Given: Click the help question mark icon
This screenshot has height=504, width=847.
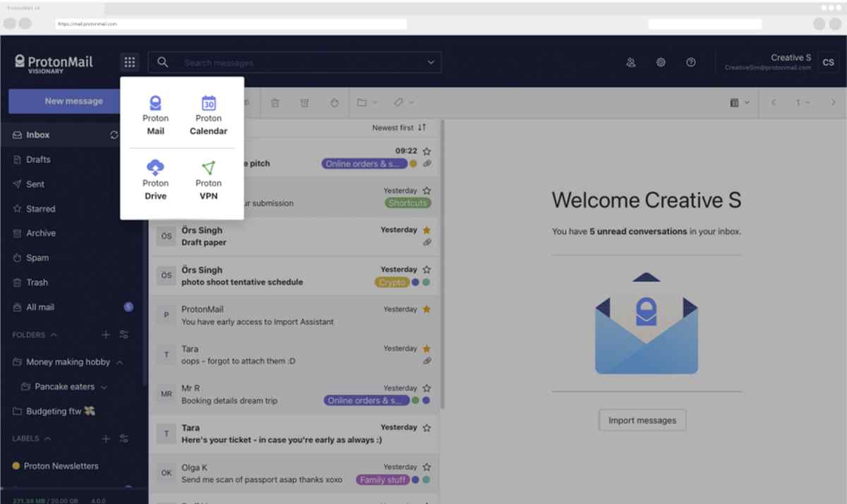Looking at the screenshot, I should coord(691,62).
